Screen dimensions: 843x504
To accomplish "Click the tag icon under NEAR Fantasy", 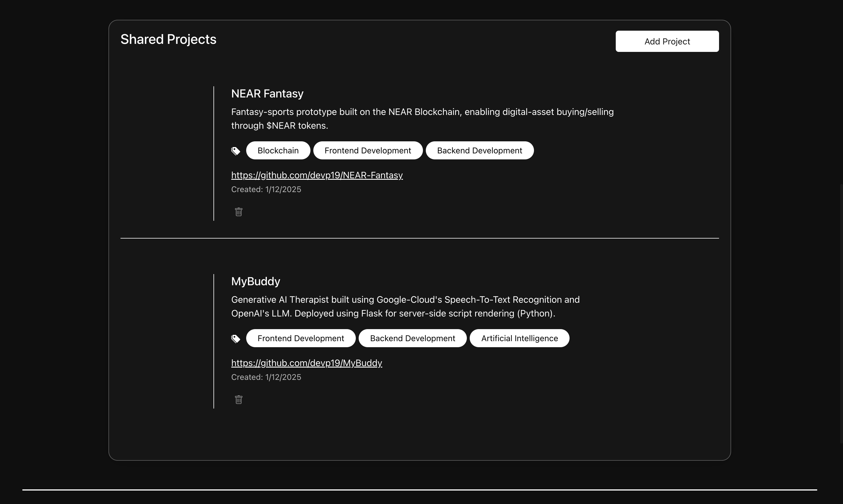I will pyautogui.click(x=236, y=151).
